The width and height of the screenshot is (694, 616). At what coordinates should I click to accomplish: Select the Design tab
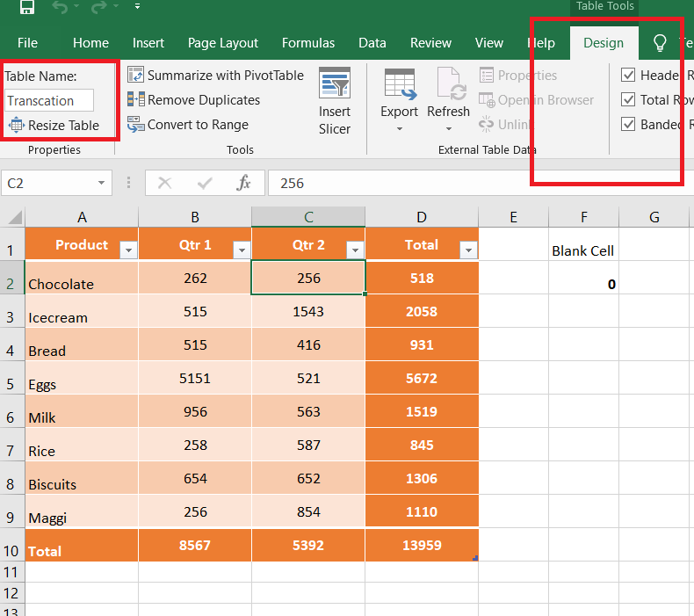[x=604, y=43]
